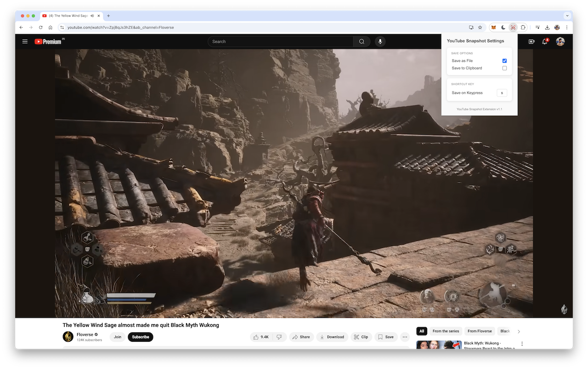
Task: Open Chrome's three-dot menu
Action: click(567, 28)
